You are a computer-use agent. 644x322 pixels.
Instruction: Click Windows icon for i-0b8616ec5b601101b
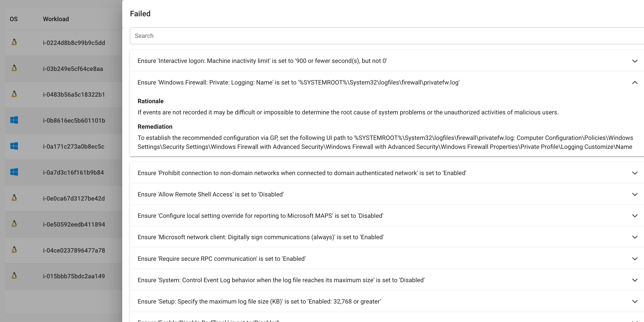click(x=14, y=120)
